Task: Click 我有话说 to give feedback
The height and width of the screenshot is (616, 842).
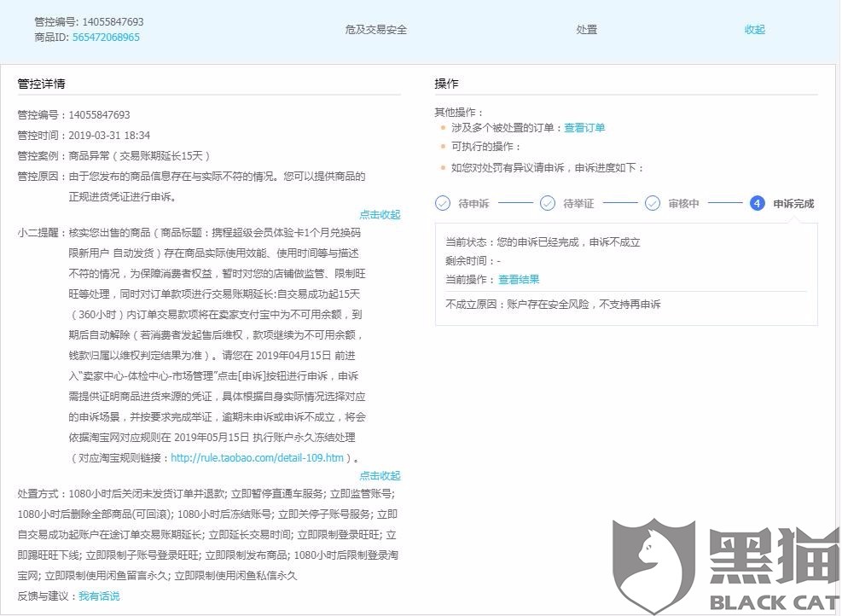Action: [x=102, y=595]
